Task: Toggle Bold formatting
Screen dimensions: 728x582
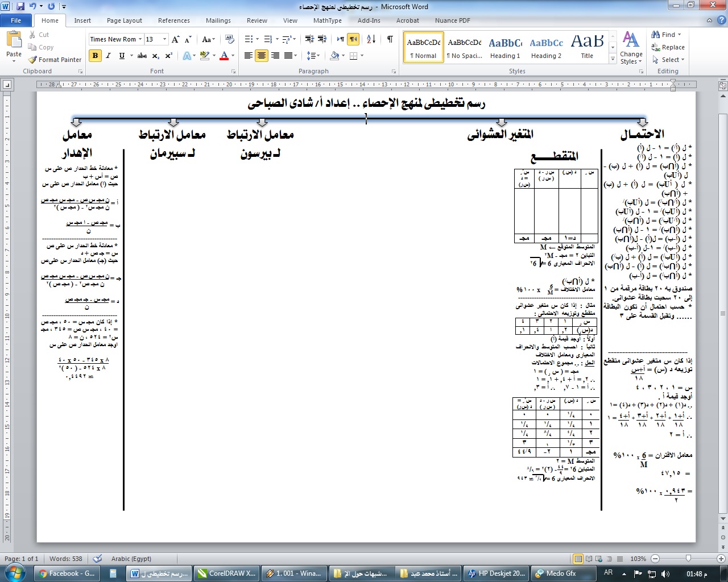Action: click(x=95, y=56)
